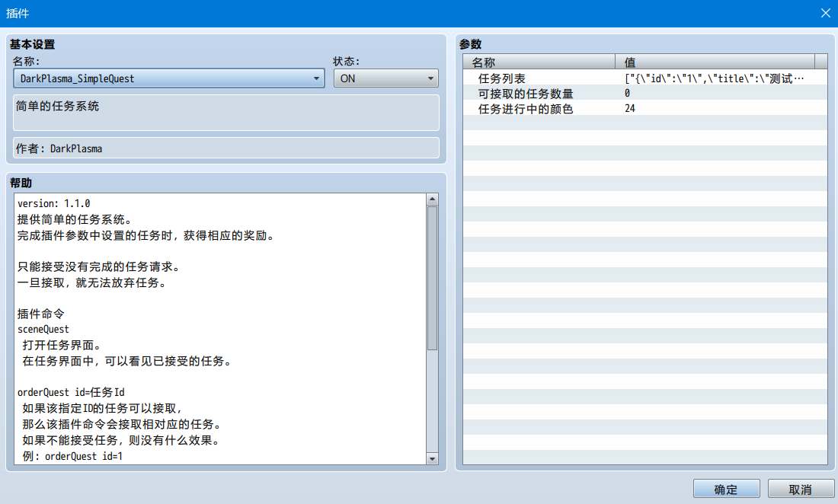Click the help line 'sceneQuest'
The height and width of the screenshot is (504, 838).
[43, 330]
